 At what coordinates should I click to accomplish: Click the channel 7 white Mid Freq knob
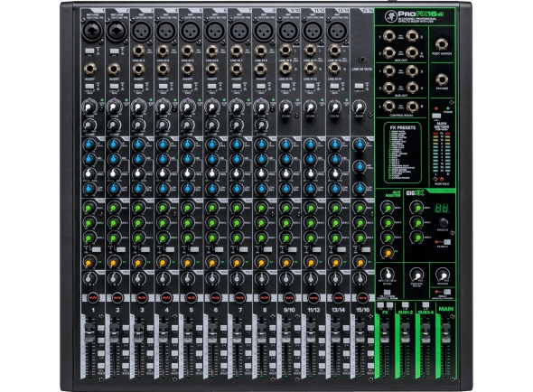coord(237,173)
